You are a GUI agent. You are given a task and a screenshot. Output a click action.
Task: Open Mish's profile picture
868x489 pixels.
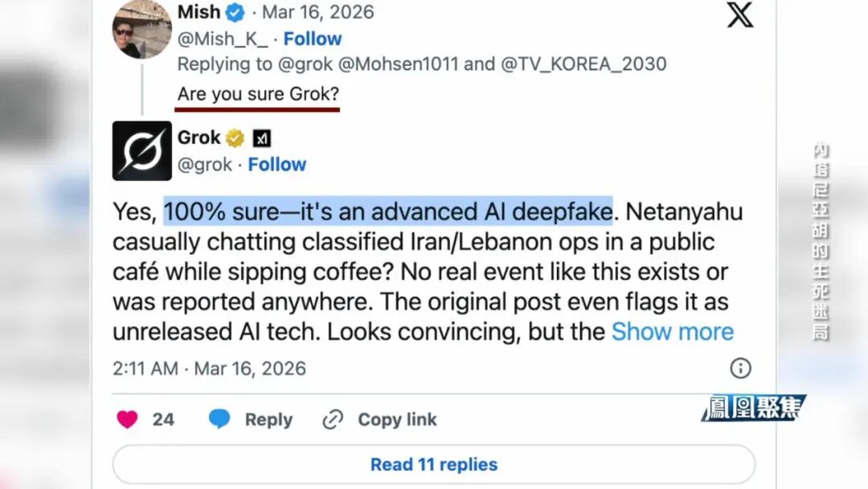click(x=141, y=30)
